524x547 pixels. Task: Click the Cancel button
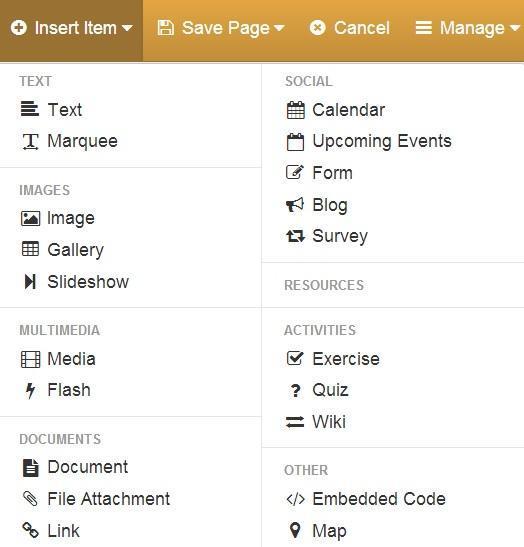[350, 28]
